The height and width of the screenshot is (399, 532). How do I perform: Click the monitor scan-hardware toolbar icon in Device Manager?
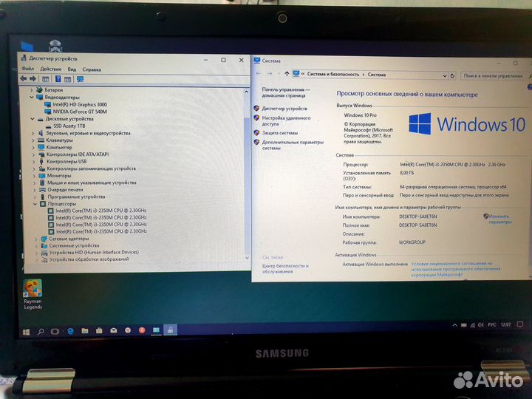click(80, 79)
